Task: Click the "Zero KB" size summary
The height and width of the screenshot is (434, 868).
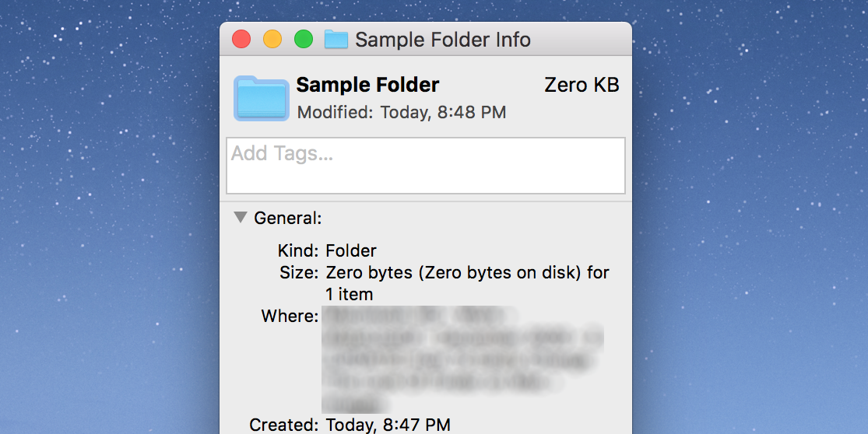Action: (x=582, y=86)
